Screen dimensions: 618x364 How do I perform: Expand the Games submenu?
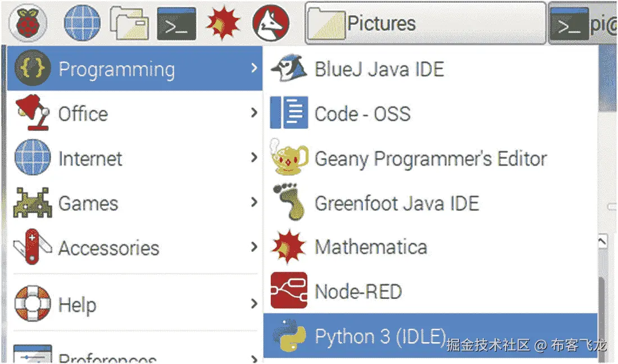[255, 203]
